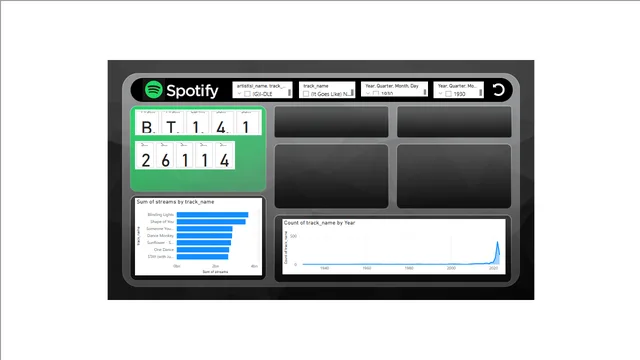Click the Someone You... bar
Image resolution: width=640 pixels, height=360 pixels.
204,229
